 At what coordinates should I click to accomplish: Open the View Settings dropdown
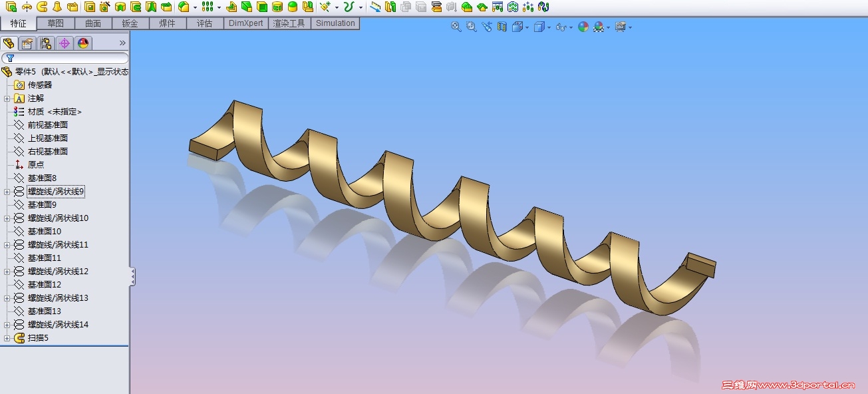[x=630, y=27]
